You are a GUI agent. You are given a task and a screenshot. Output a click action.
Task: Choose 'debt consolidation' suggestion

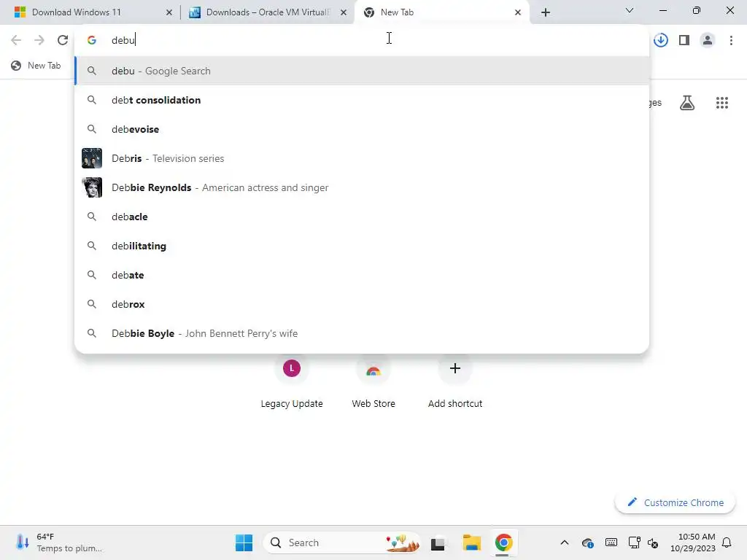pyautogui.click(x=362, y=100)
